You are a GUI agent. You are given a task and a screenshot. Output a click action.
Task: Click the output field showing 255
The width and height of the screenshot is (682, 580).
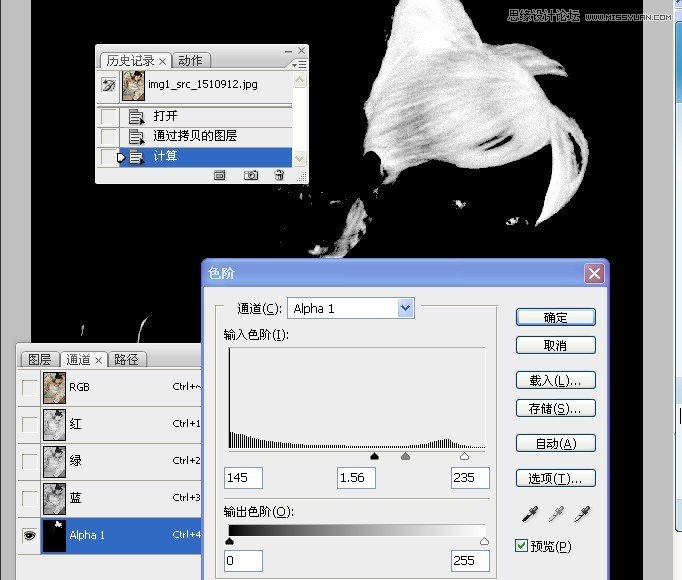470,560
